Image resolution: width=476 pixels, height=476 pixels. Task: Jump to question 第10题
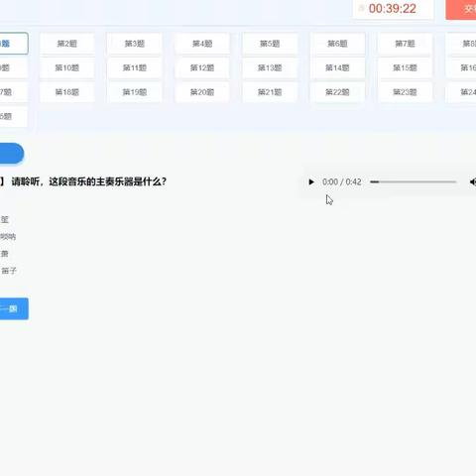pos(67,67)
